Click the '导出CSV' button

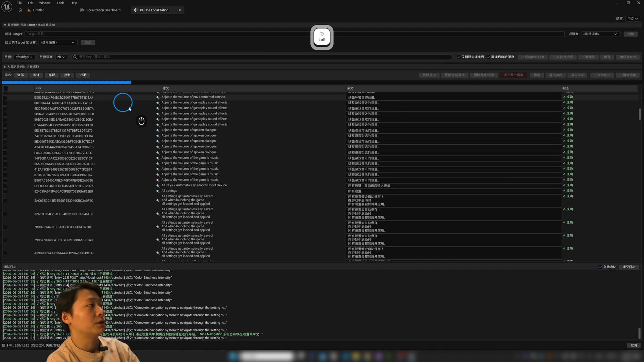coord(555,75)
